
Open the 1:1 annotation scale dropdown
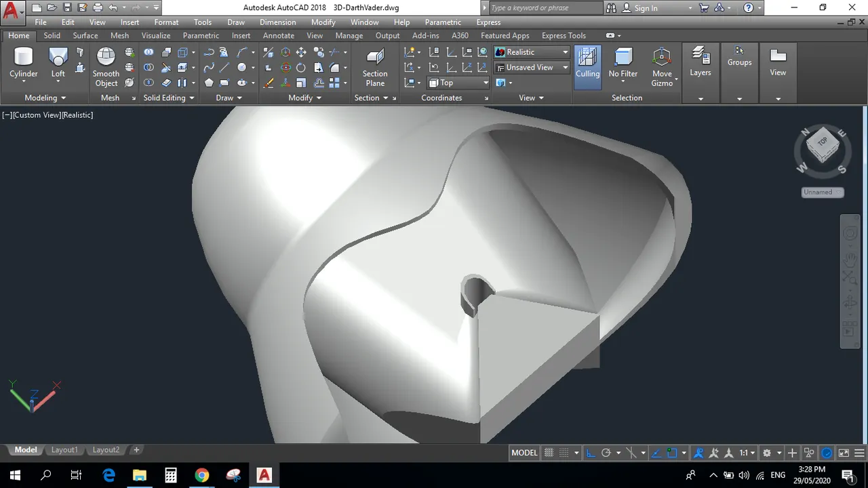point(747,453)
